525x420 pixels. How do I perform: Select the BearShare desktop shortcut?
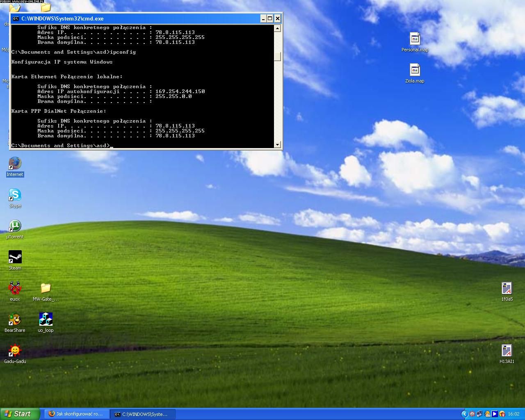(x=15, y=323)
